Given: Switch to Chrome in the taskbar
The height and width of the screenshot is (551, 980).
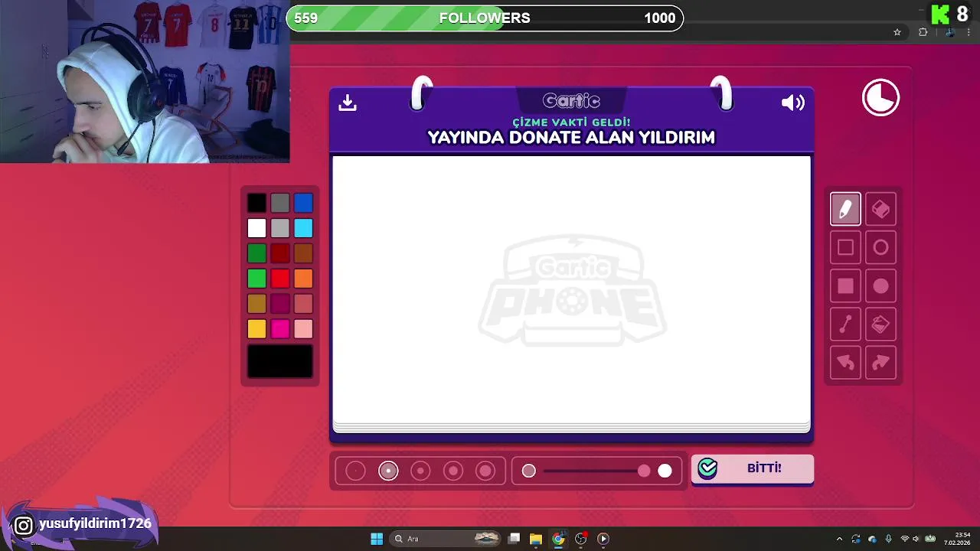Looking at the screenshot, I should coord(558,539).
